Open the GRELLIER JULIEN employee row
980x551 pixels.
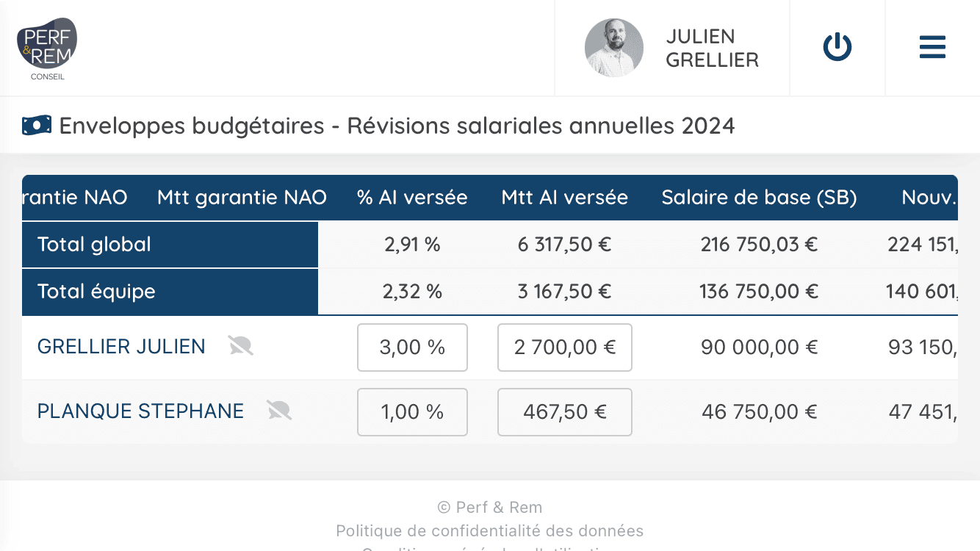[x=121, y=347]
